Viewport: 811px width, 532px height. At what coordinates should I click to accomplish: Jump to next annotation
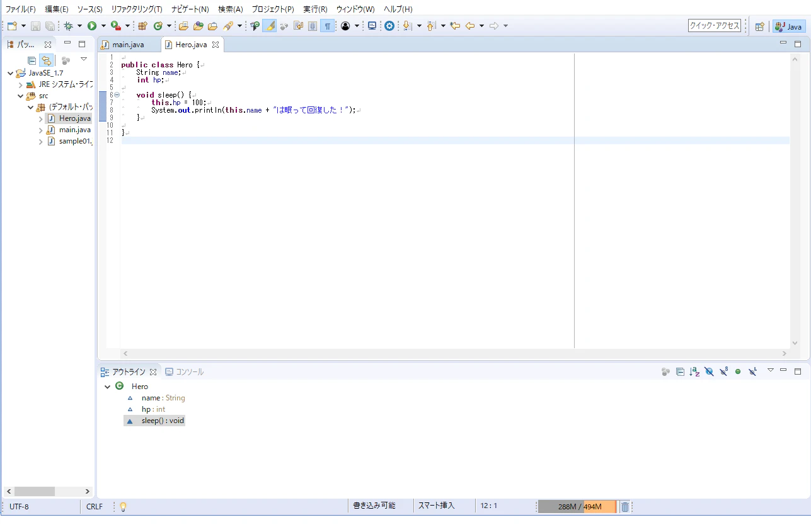point(407,26)
